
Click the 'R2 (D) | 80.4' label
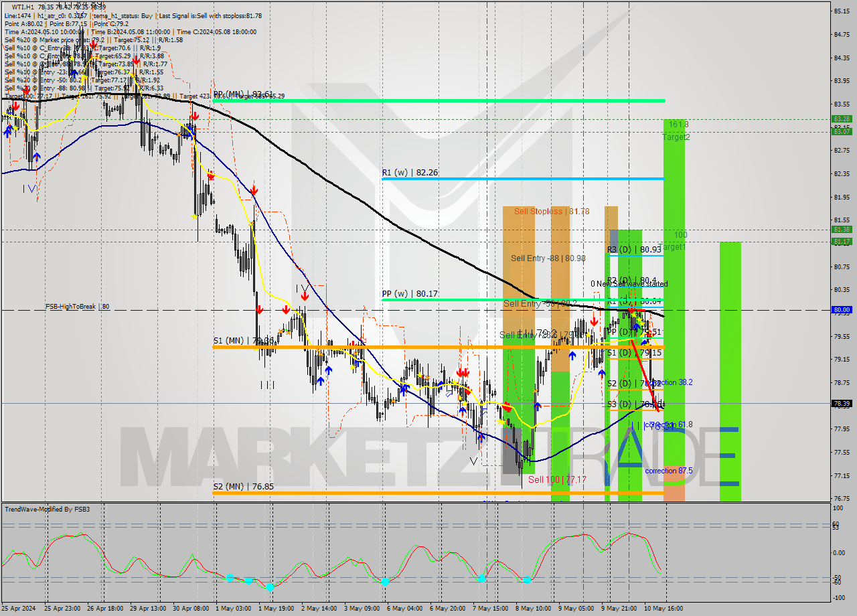pos(631,281)
